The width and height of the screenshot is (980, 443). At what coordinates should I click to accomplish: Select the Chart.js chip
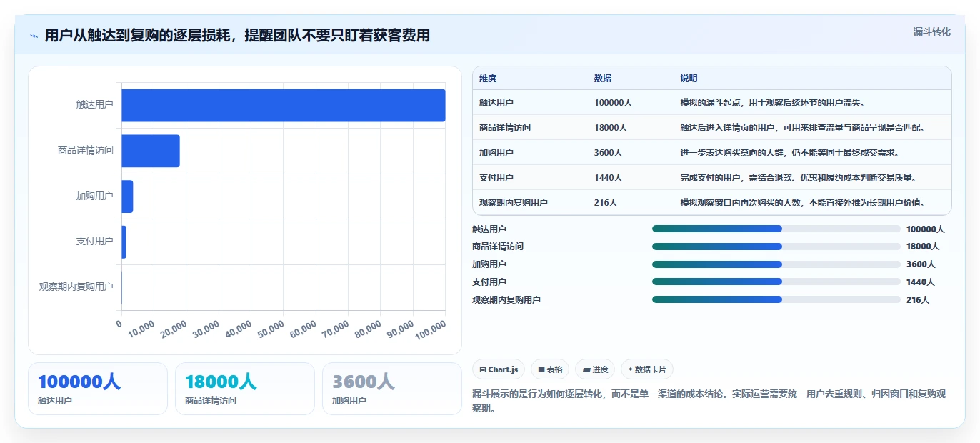(499, 369)
